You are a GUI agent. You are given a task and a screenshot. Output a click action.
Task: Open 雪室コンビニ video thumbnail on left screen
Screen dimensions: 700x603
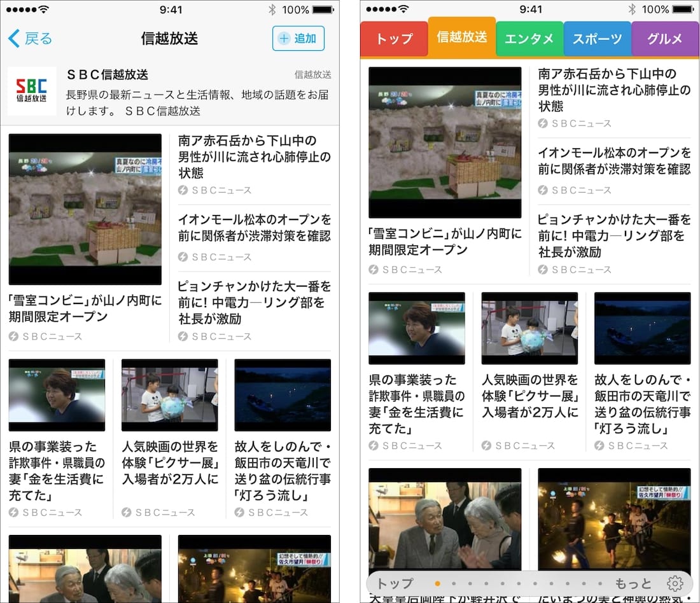click(85, 209)
